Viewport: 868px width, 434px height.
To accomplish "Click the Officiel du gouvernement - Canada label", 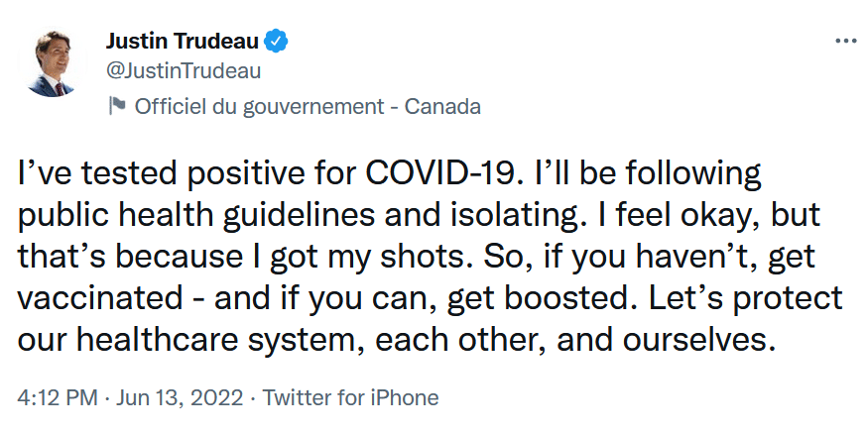I will [x=308, y=106].
